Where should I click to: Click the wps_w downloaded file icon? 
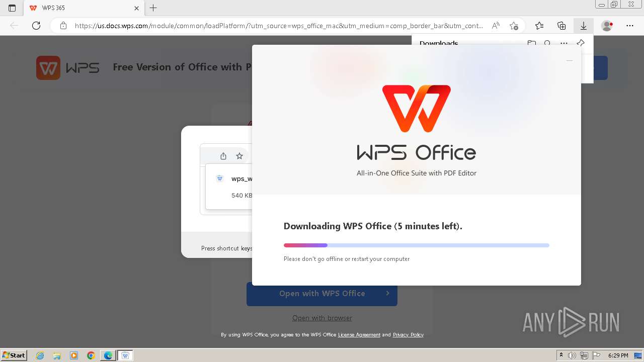pyautogui.click(x=219, y=178)
